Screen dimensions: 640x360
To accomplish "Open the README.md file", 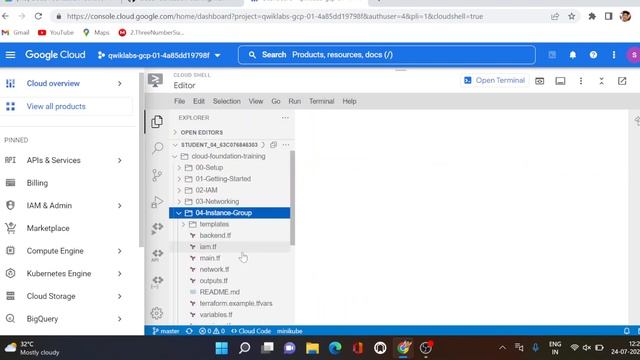I will pyautogui.click(x=220, y=292).
